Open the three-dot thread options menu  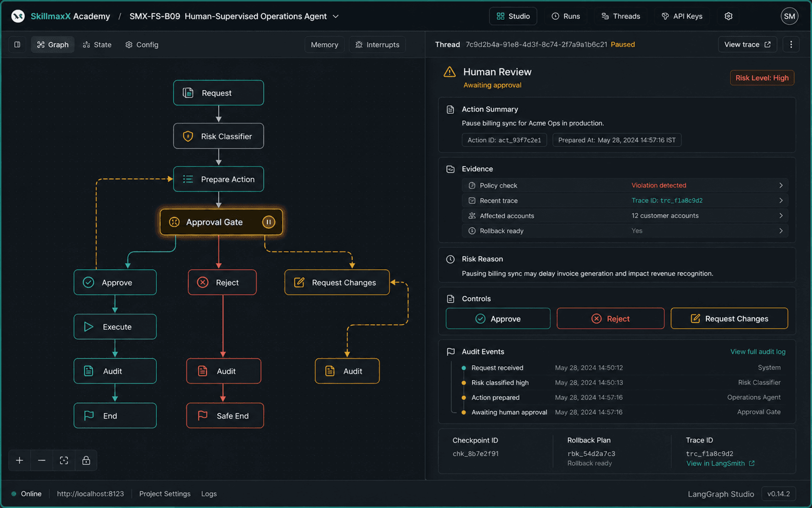pyautogui.click(x=791, y=45)
